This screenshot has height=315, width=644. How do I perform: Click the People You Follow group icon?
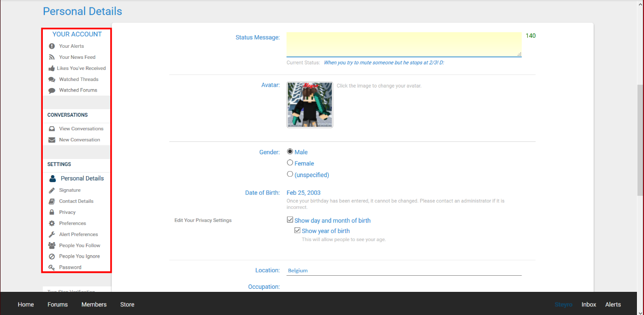coord(51,246)
